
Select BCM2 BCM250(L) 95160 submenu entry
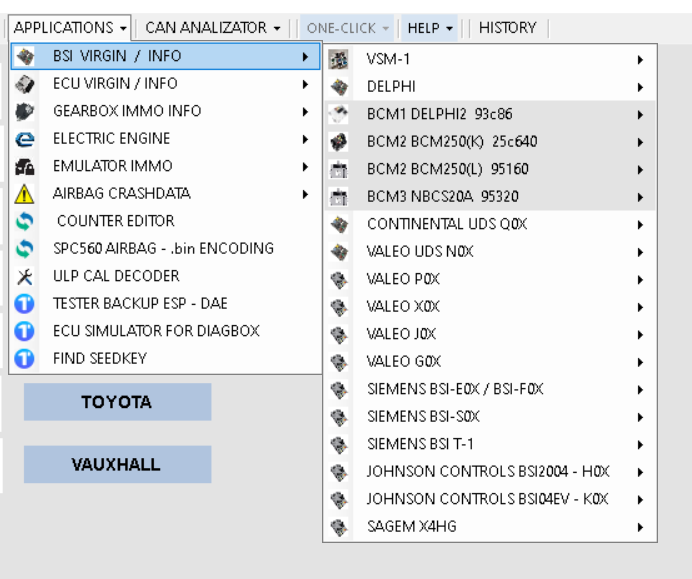point(490,169)
